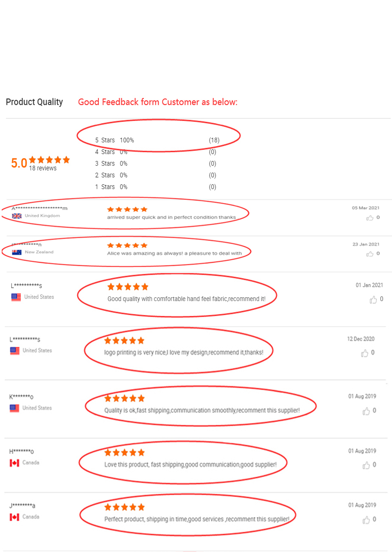This screenshot has height=552, width=392.
Task: Like H*******o's review from Canada
Action: click(366, 465)
